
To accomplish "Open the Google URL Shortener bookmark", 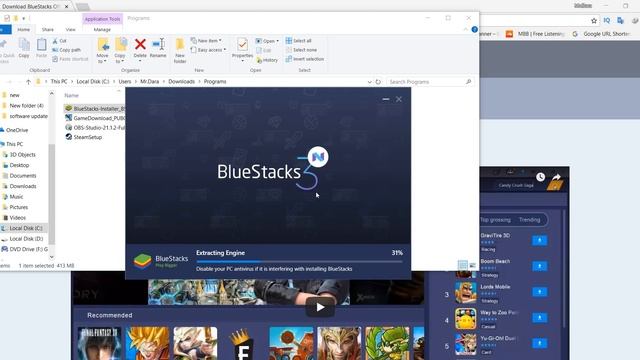I will (601, 34).
